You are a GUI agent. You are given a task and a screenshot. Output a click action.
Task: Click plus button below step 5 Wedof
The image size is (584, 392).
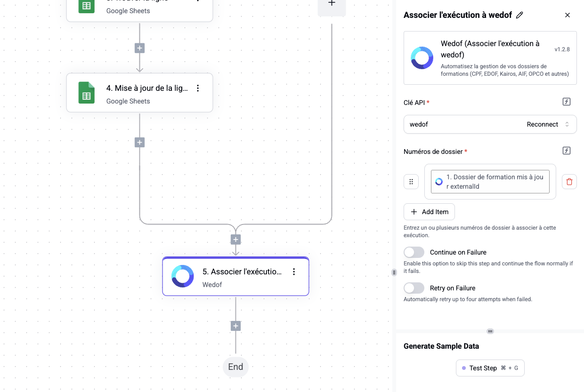tap(236, 326)
